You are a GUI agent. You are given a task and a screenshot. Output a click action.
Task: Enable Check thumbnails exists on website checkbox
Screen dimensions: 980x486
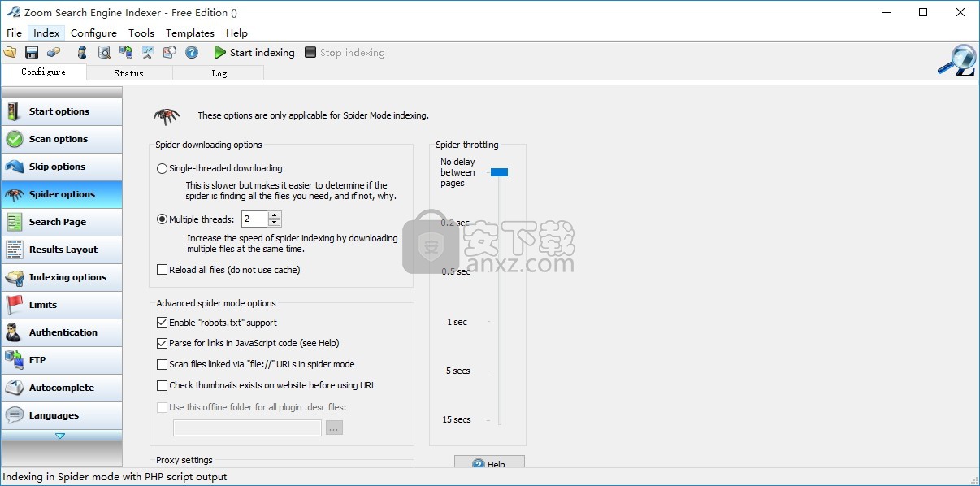[x=162, y=385]
